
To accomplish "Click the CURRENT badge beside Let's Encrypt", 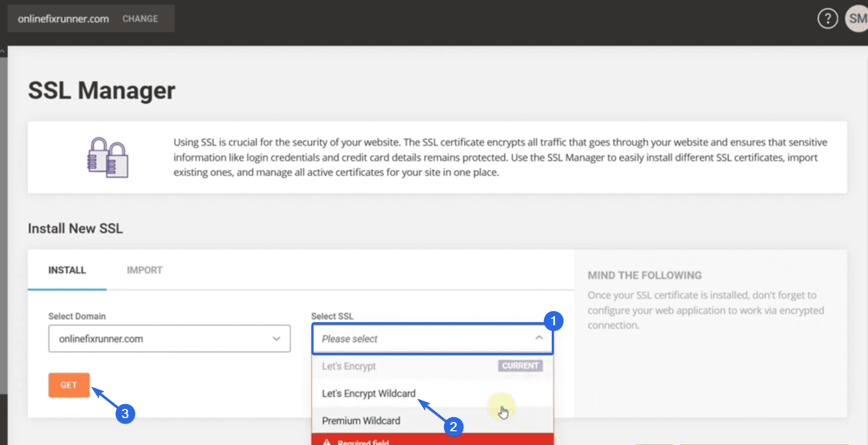I will point(520,366).
